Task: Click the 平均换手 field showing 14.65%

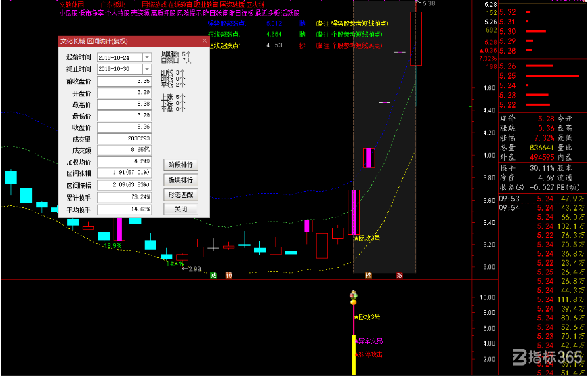Action: [x=124, y=209]
